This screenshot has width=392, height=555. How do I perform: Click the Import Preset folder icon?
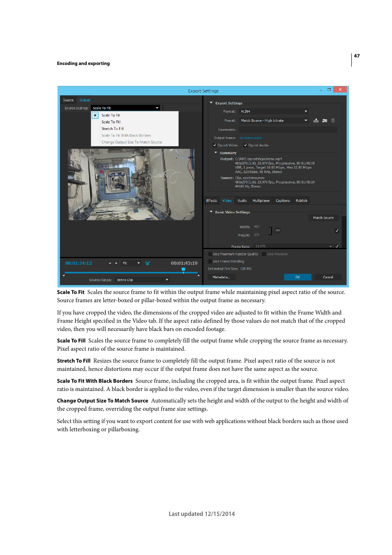(x=325, y=120)
